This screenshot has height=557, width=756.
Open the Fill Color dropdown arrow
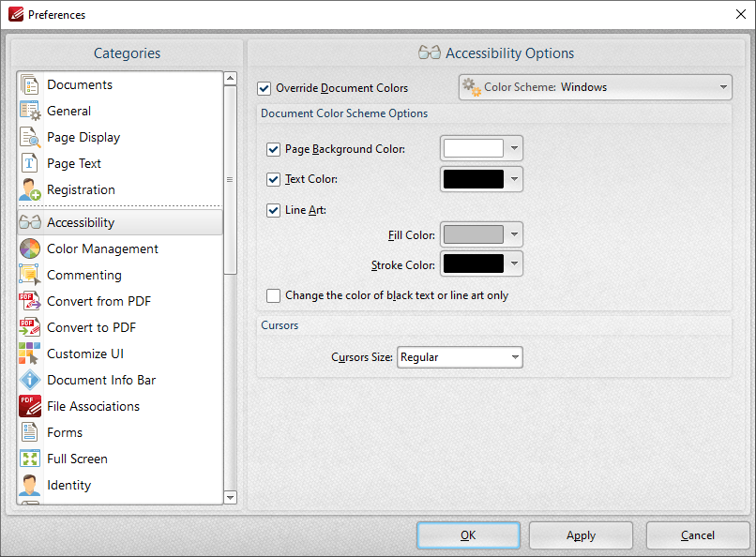[x=514, y=234]
